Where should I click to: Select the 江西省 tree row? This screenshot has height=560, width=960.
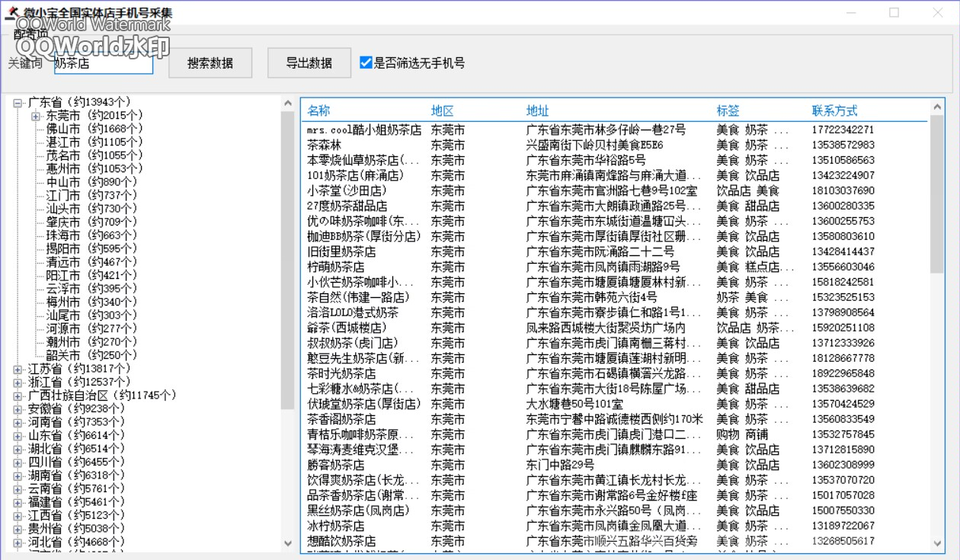[76, 516]
